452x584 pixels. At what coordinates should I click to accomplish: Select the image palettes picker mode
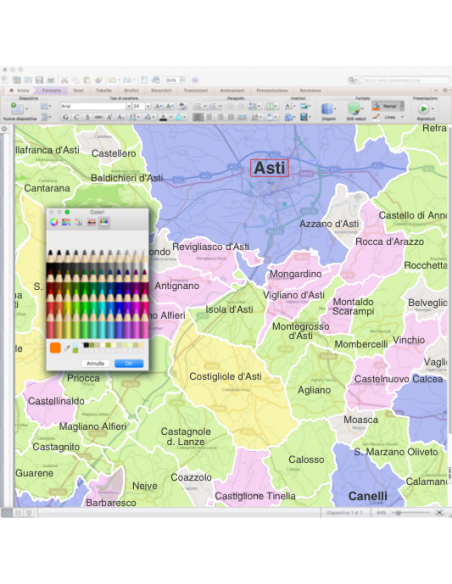(x=91, y=222)
